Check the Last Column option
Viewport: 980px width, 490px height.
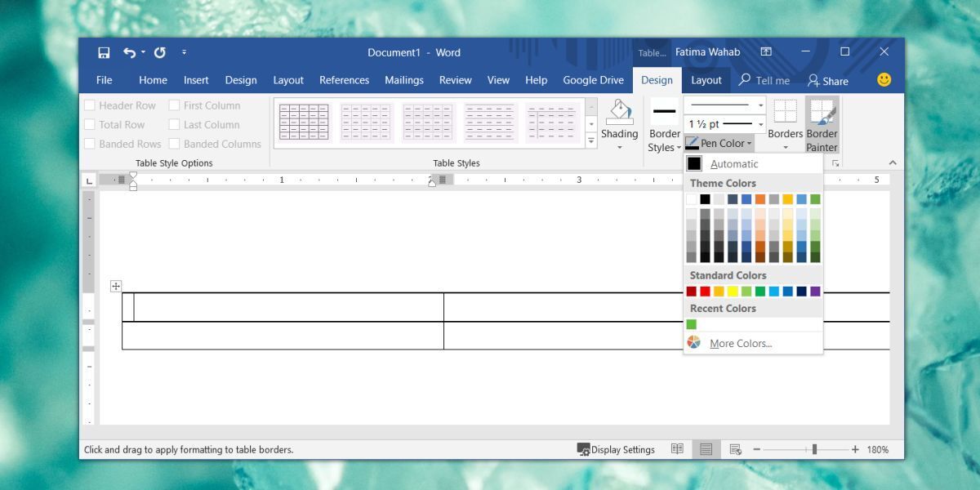click(174, 125)
